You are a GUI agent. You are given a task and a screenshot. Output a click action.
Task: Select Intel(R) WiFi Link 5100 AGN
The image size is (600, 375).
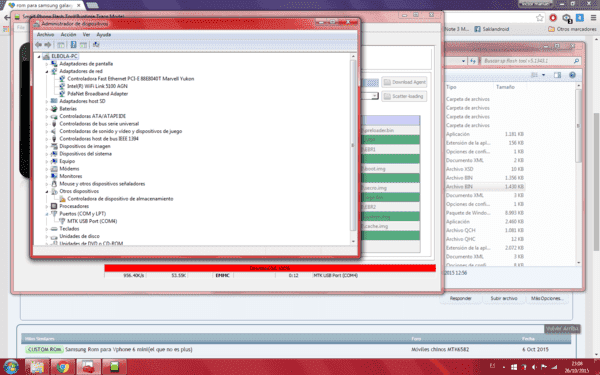click(97, 86)
